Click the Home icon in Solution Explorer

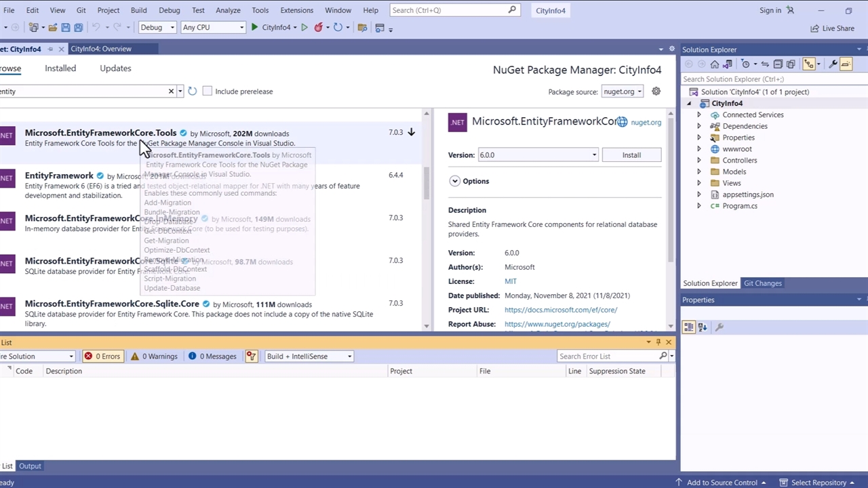(714, 64)
